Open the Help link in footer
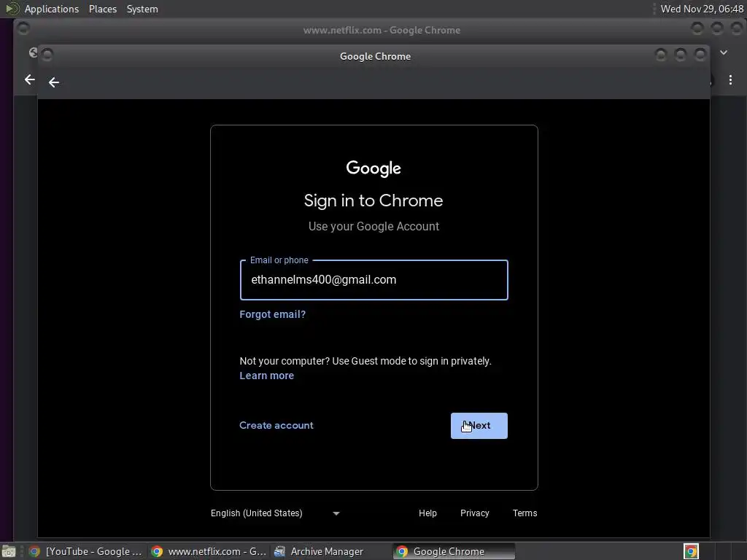 427,513
